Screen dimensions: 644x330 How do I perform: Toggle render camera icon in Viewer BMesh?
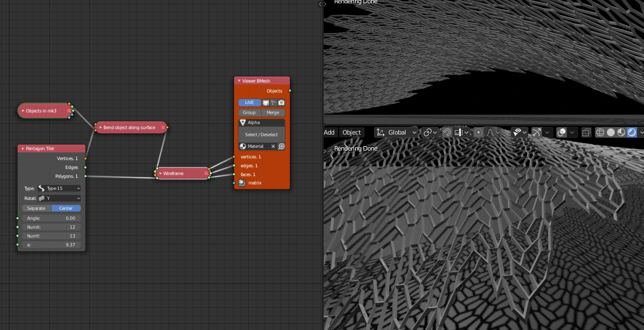pyautogui.click(x=282, y=102)
